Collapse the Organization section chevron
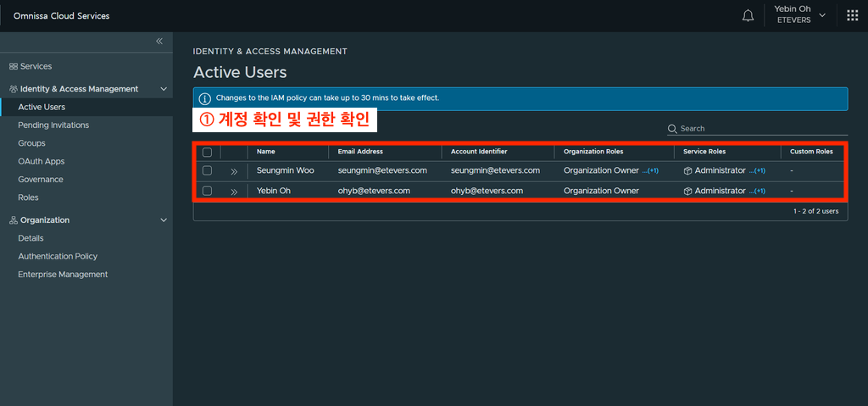Screen dimensions: 868x406 164,220
